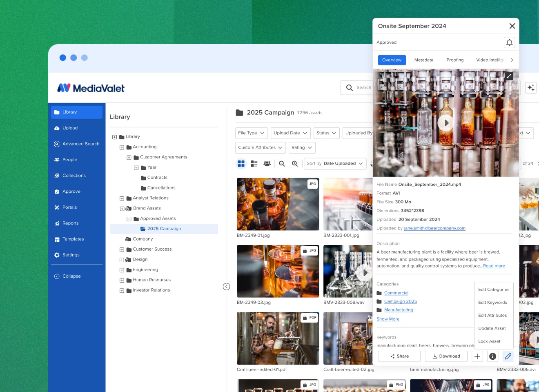Zoom in thumbnails
Image resolution: width=539 pixels, height=392 pixels.
[295, 164]
